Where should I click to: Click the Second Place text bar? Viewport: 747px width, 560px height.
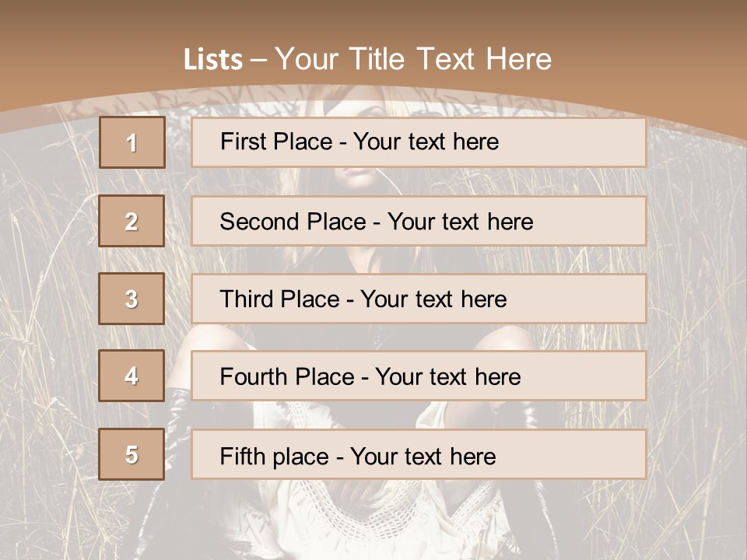tap(419, 221)
